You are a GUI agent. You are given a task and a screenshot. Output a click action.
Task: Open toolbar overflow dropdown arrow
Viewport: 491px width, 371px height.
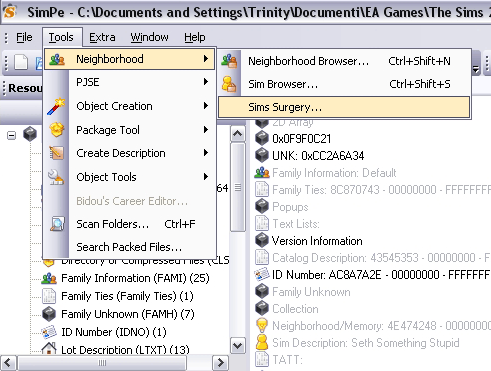click(x=476, y=69)
